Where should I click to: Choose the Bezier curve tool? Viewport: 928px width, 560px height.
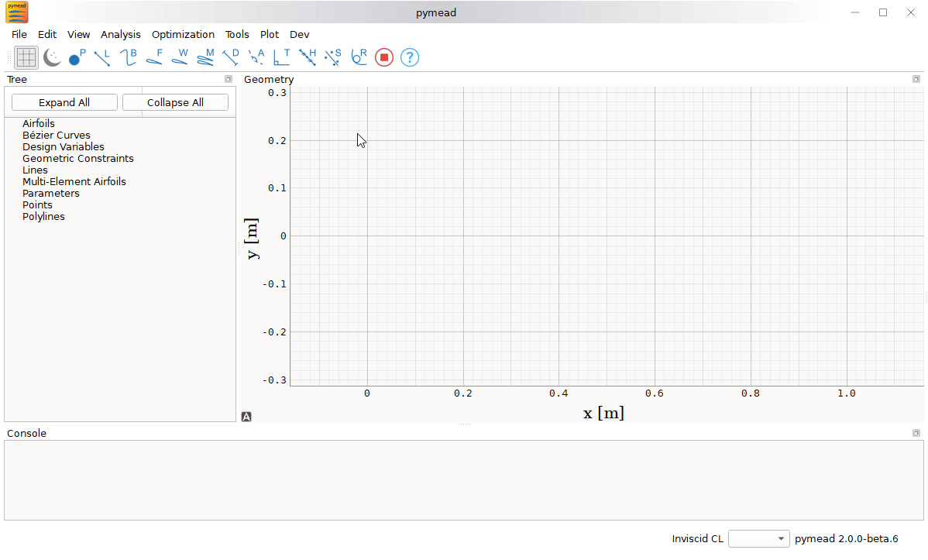[x=127, y=57]
